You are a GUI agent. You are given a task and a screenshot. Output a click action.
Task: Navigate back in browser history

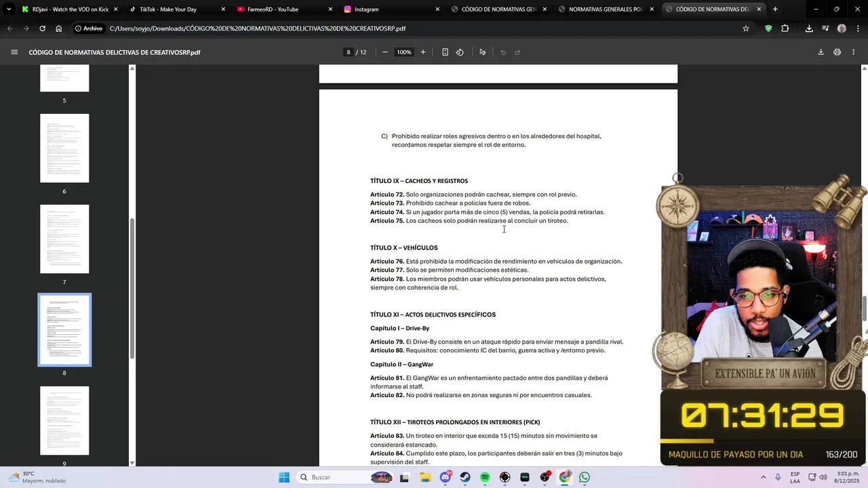click(9, 28)
